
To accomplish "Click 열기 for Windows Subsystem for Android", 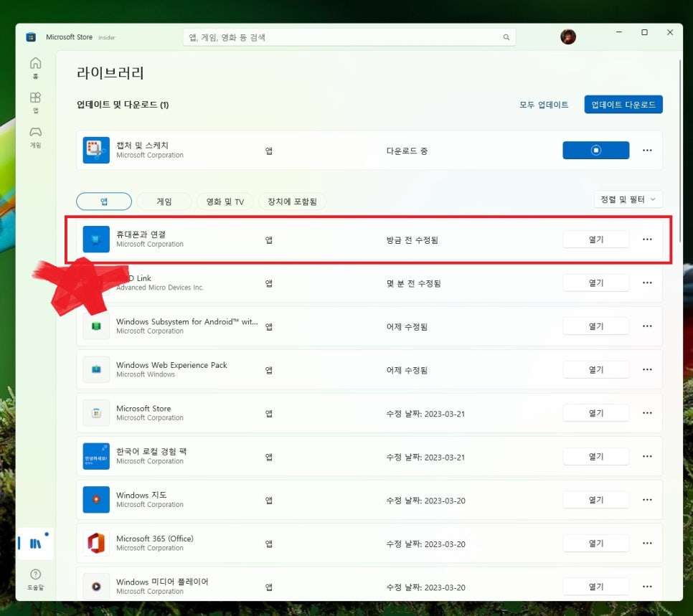I will [x=595, y=326].
